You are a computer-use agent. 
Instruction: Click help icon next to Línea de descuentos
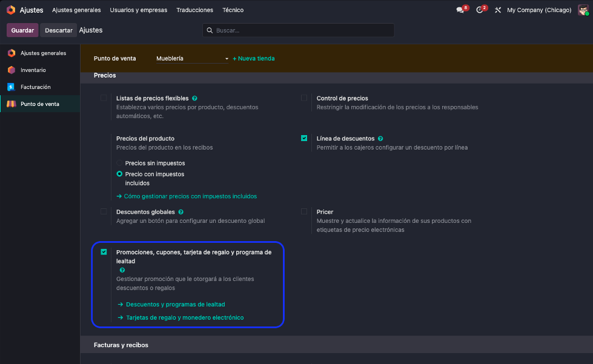[380, 139]
